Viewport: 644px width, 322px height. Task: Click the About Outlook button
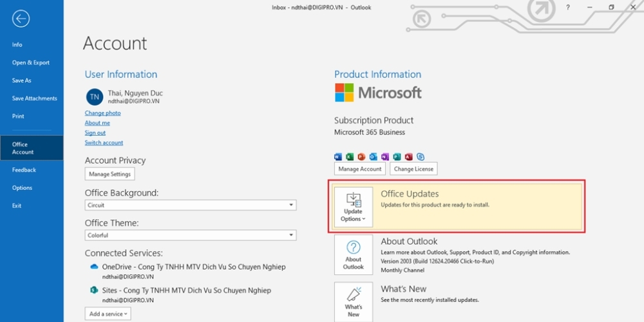coord(353,254)
